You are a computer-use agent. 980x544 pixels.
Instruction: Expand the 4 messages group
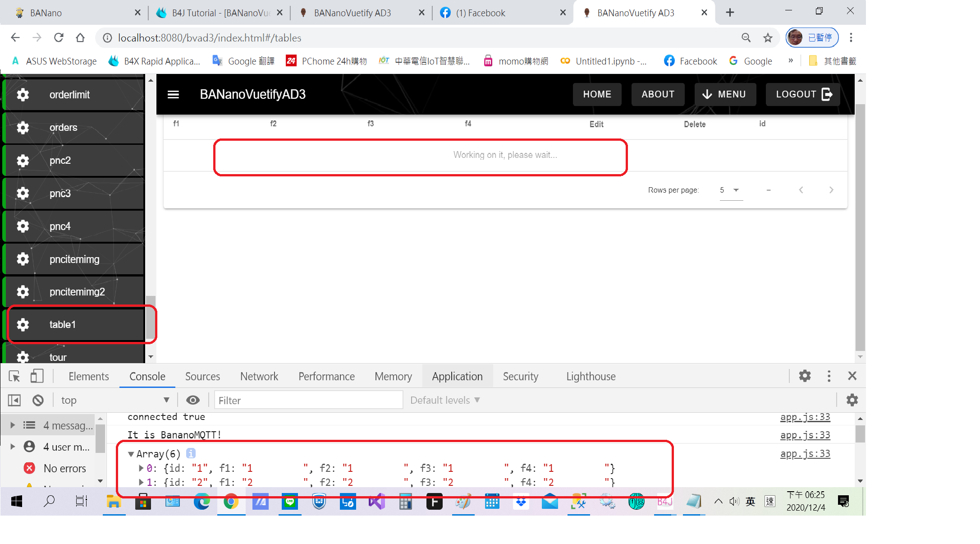(13, 425)
